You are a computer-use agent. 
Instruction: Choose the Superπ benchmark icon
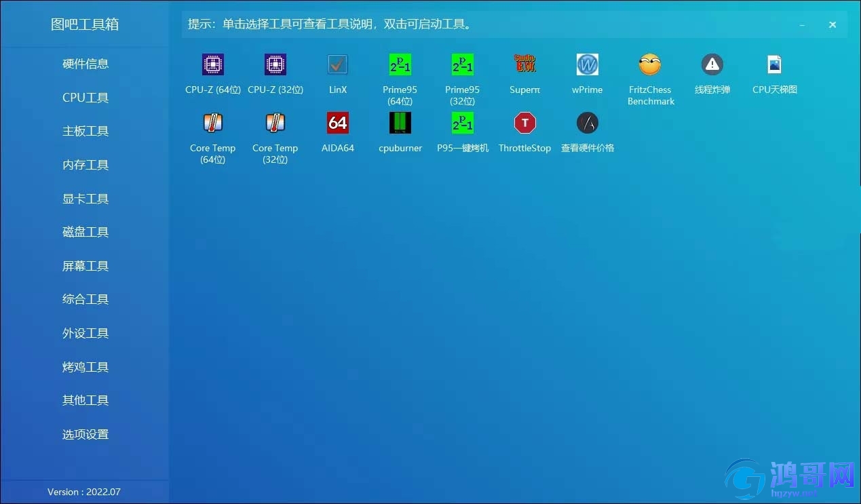pyautogui.click(x=525, y=65)
